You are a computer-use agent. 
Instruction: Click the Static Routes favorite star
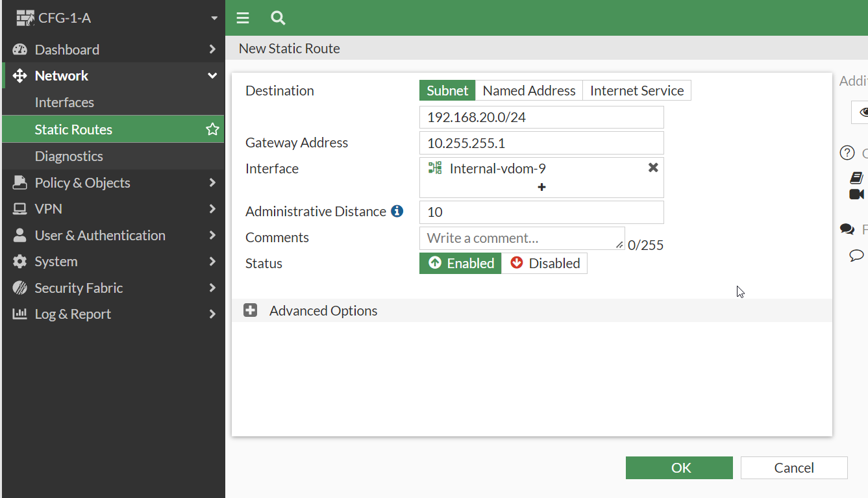click(x=212, y=129)
